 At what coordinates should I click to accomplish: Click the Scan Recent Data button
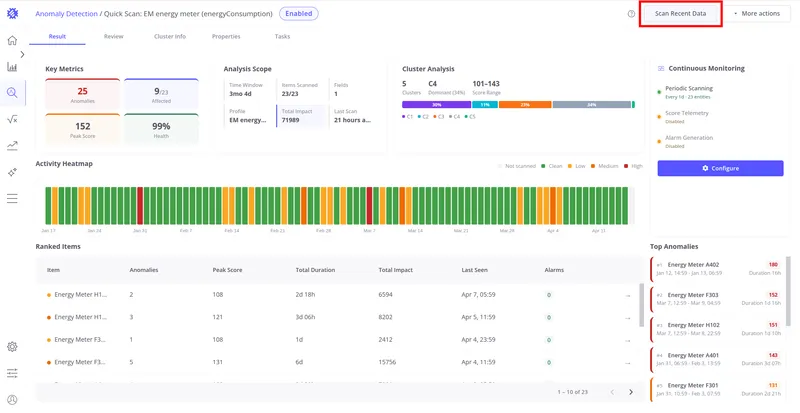pyautogui.click(x=681, y=14)
